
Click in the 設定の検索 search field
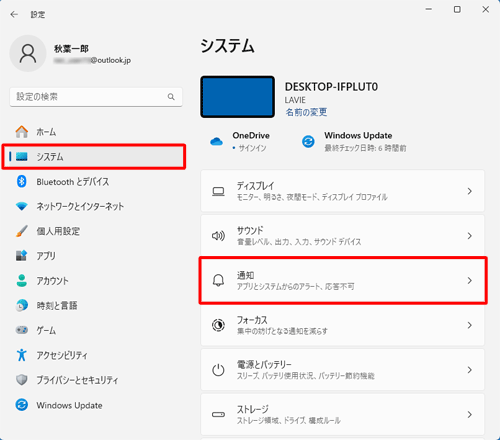pyautogui.click(x=96, y=97)
